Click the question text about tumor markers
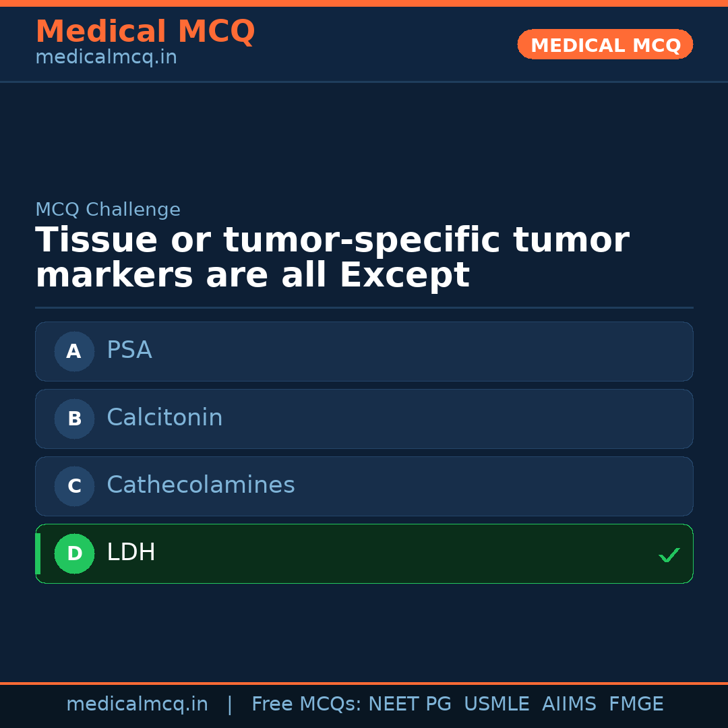Screen dimensions: 728x728 (332, 257)
